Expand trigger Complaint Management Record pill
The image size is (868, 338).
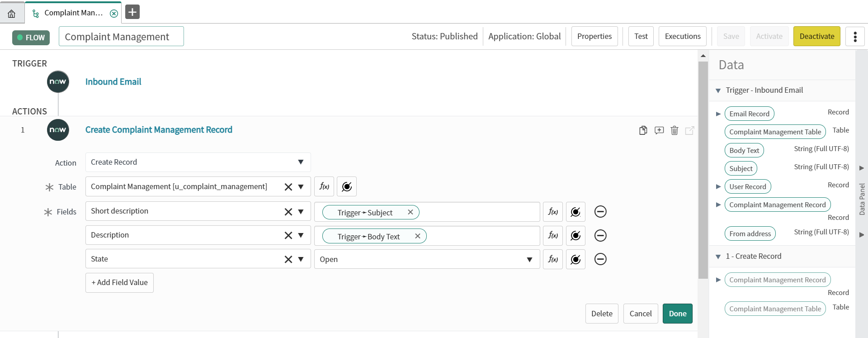coord(718,205)
